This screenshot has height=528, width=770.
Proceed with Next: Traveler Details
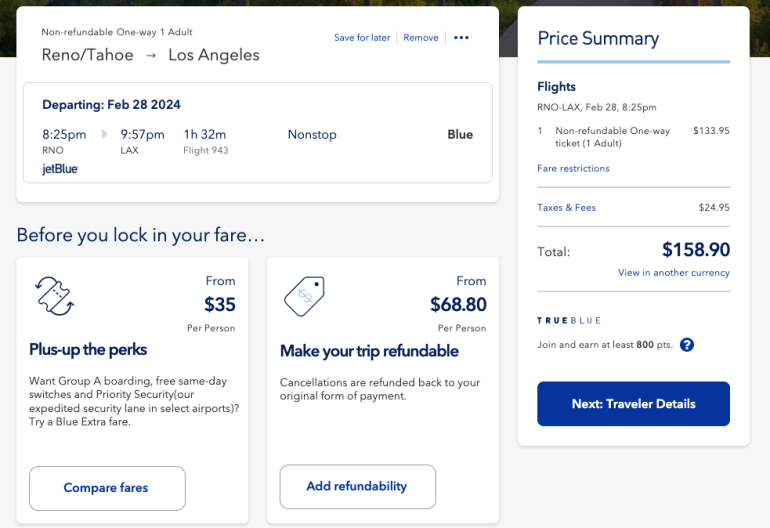(x=633, y=404)
